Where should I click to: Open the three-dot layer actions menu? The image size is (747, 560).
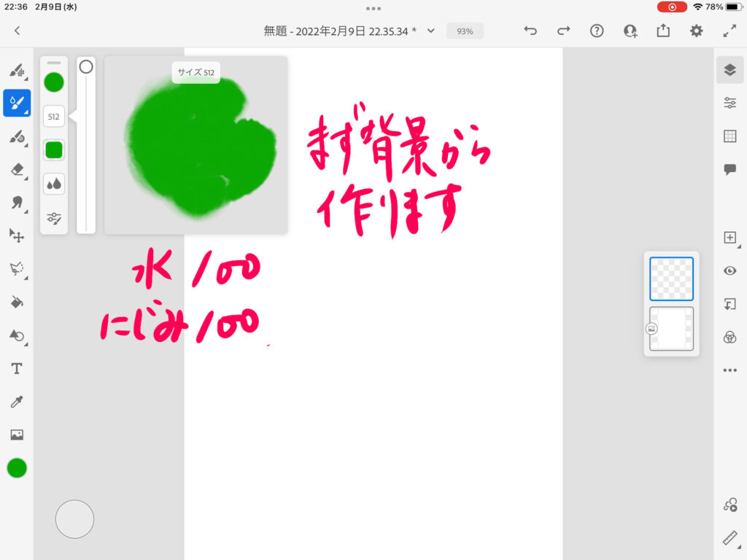coord(729,370)
